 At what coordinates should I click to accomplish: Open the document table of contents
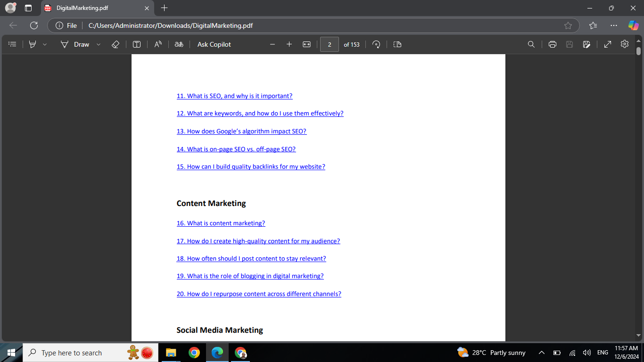(12, 44)
